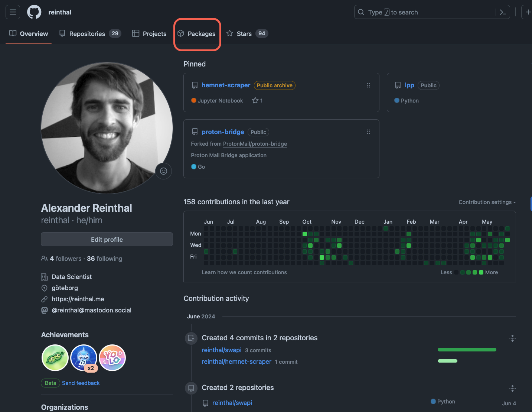View the 36 following list
Image resolution: width=532 pixels, height=412 pixels.
105,259
